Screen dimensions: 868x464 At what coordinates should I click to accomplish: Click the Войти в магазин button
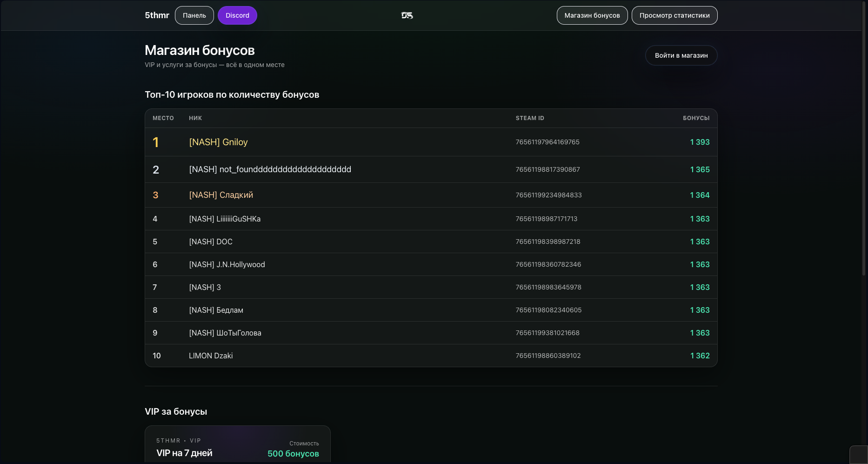[x=681, y=55]
